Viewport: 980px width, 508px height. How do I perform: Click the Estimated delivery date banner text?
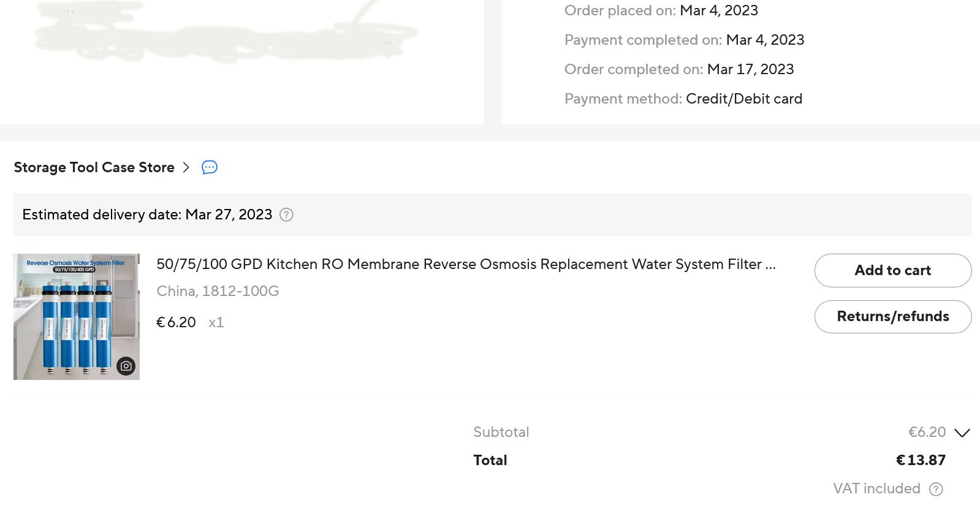coord(147,215)
